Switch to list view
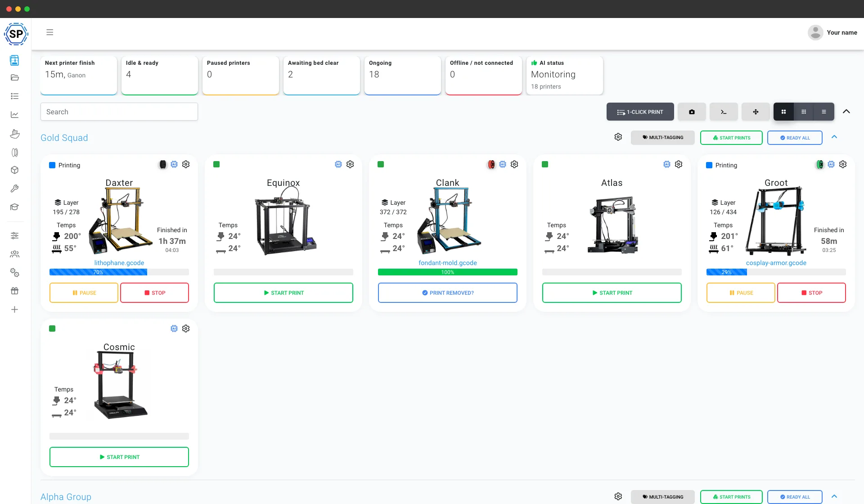 824,112
